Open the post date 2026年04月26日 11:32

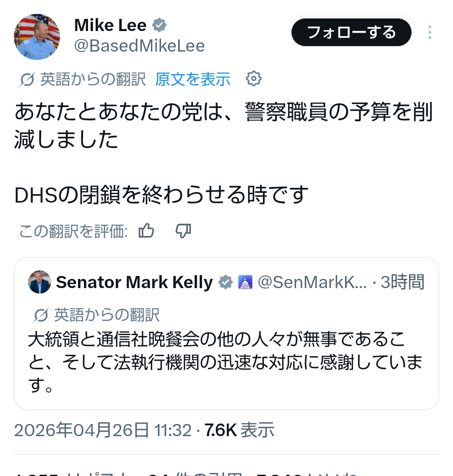point(103,430)
